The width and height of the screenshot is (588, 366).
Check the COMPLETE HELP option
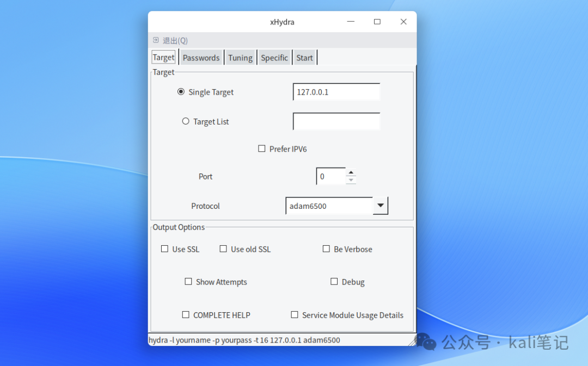[x=186, y=315]
